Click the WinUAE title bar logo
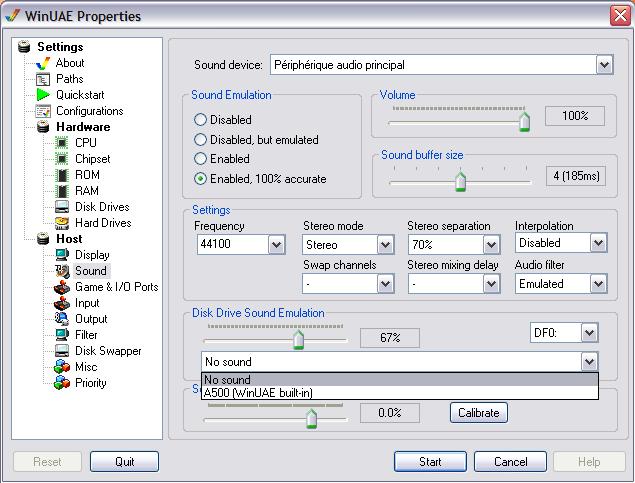This screenshot has height=483, width=635. (13, 16)
